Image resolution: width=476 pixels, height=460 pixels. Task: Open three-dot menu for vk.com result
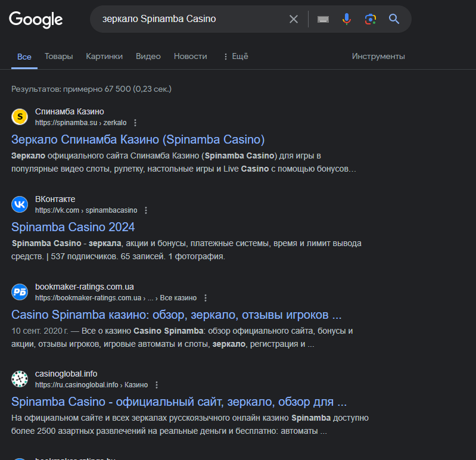click(x=146, y=210)
